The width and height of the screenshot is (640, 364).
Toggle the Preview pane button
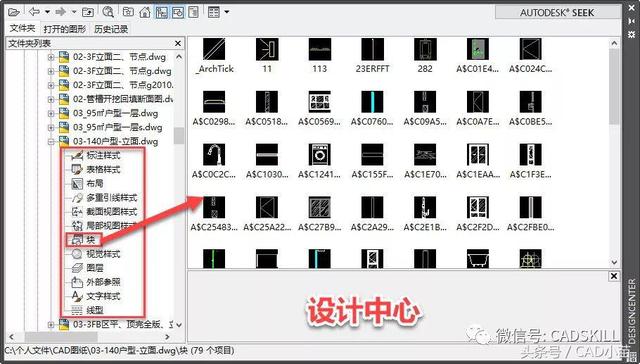(178, 12)
